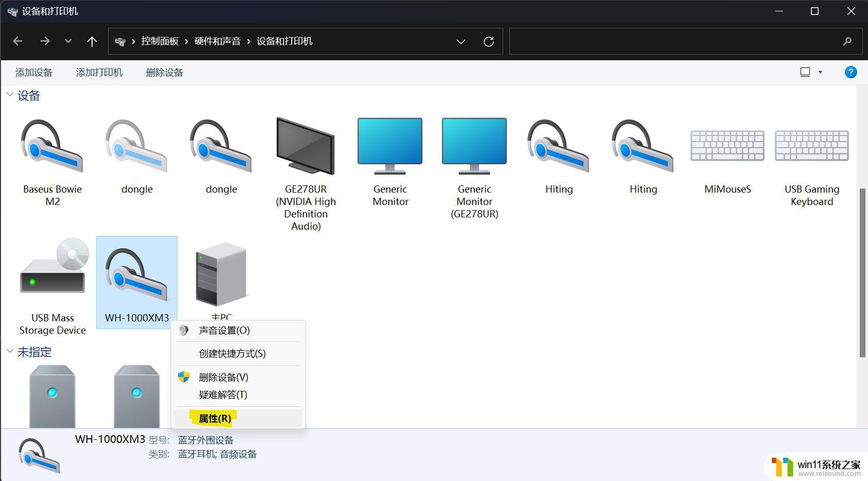Click the view layout icon

[x=805, y=72]
